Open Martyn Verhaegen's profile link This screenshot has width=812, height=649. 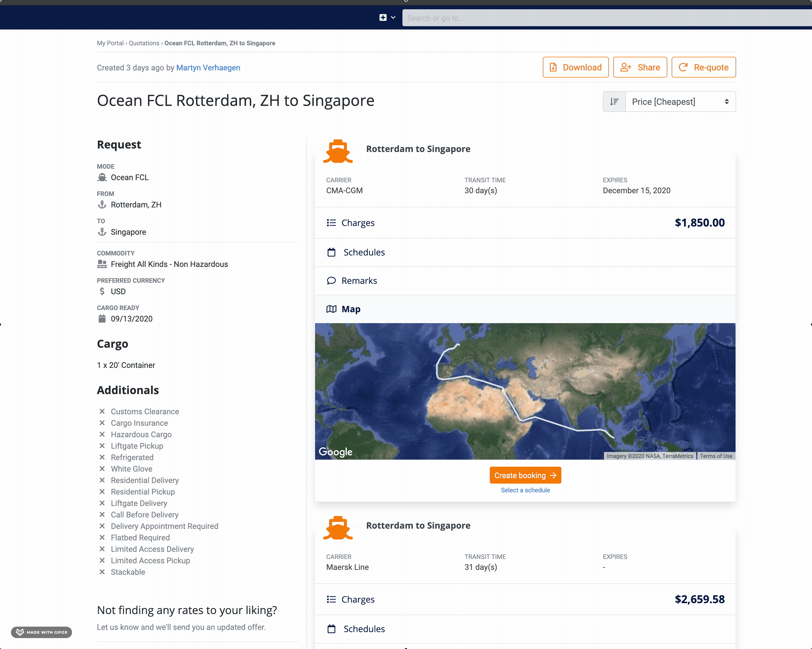pos(208,68)
